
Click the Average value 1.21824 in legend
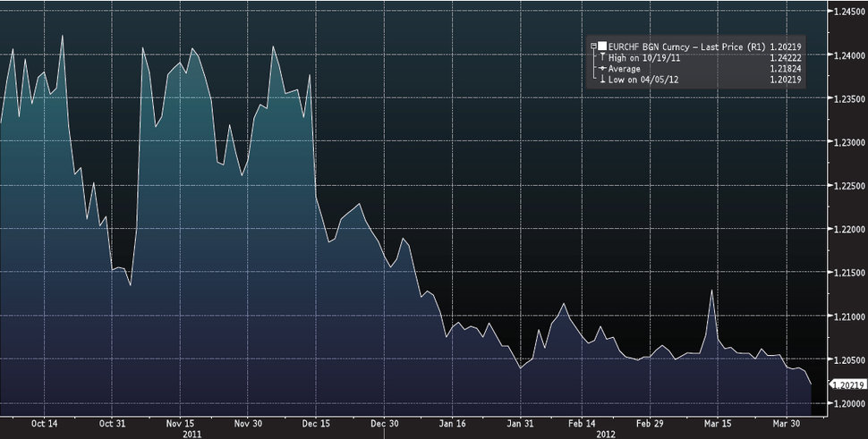tap(785, 69)
